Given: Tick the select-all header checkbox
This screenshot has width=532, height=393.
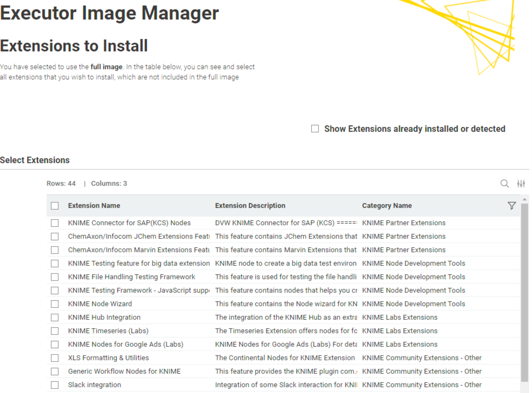Looking at the screenshot, I should [x=55, y=206].
